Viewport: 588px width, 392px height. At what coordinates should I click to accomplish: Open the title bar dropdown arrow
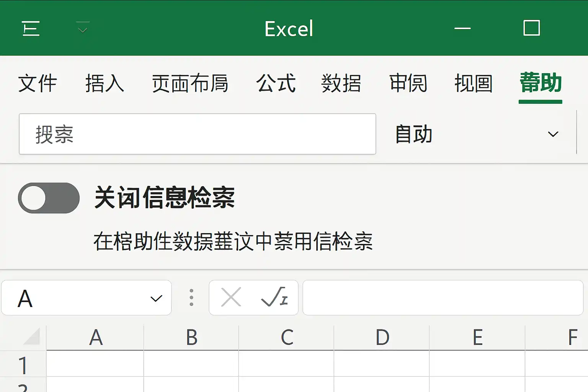coord(82,29)
